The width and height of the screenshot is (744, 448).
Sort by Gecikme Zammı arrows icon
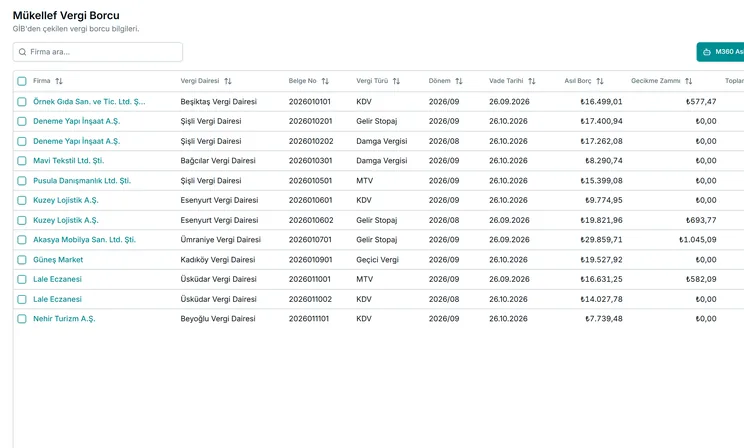pyautogui.click(x=688, y=81)
